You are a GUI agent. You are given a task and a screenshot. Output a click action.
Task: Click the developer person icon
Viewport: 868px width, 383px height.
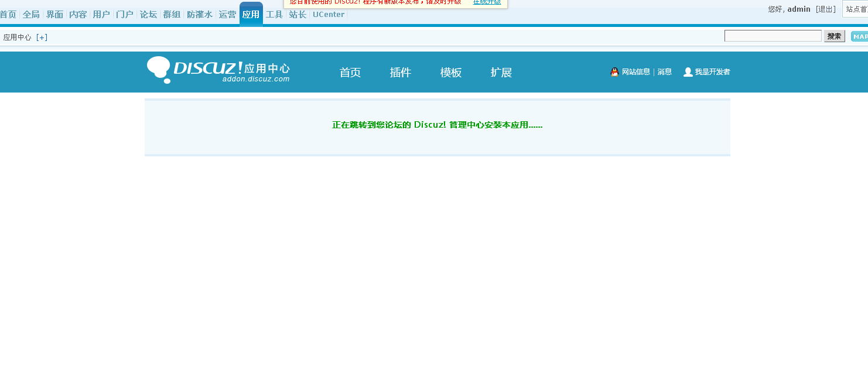pos(688,72)
